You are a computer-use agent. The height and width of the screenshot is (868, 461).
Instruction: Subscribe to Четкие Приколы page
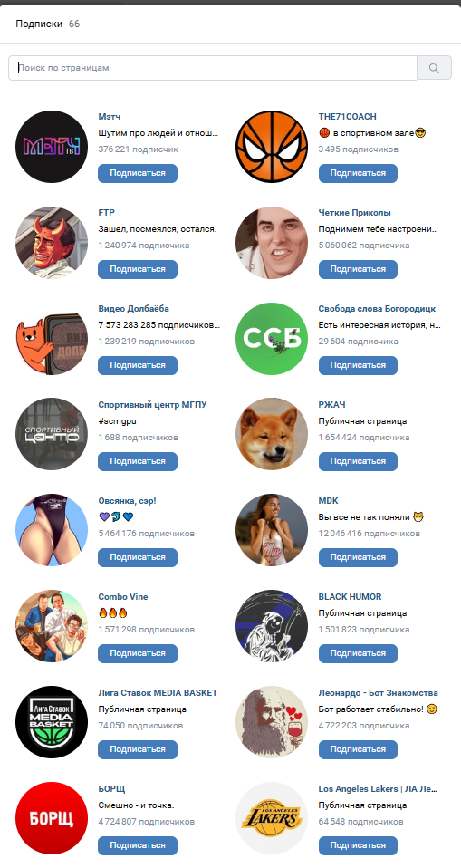pyautogui.click(x=358, y=269)
